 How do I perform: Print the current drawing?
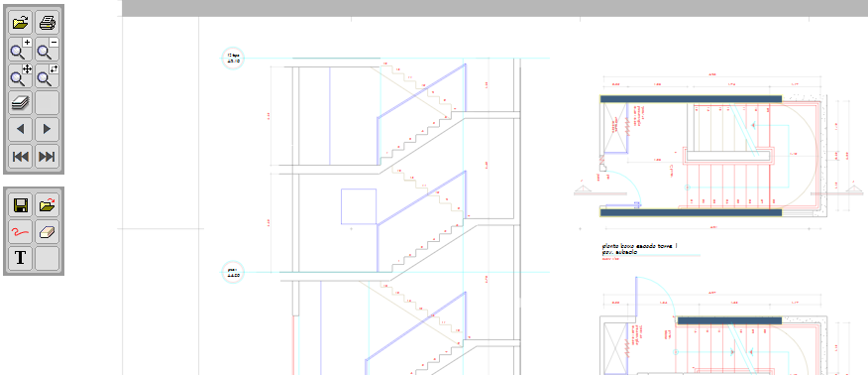(47, 23)
